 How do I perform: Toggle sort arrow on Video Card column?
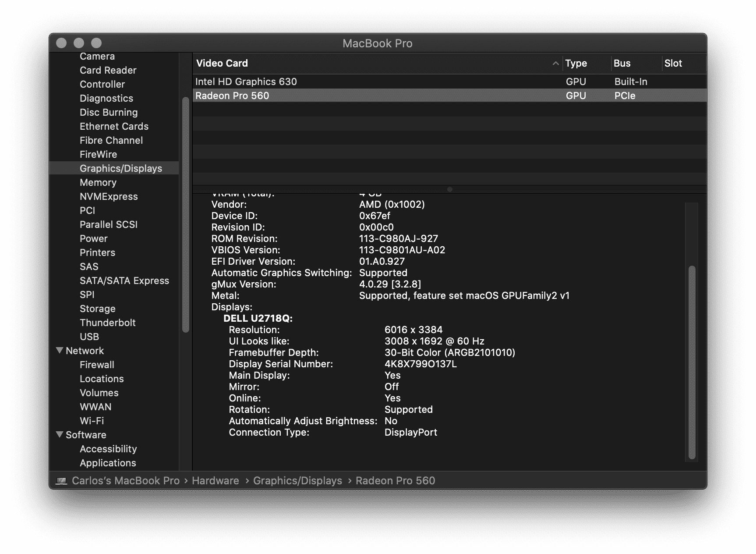point(555,64)
